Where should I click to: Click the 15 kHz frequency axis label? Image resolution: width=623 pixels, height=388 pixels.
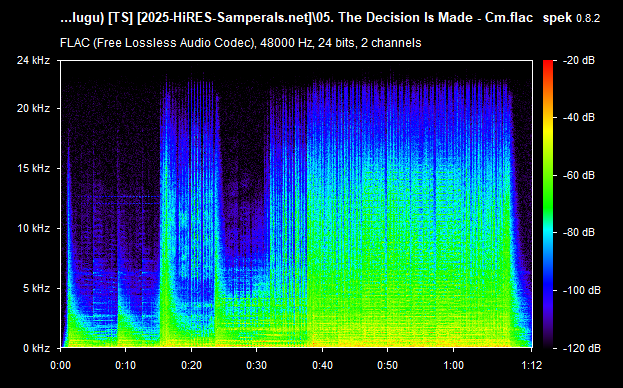point(33,168)
